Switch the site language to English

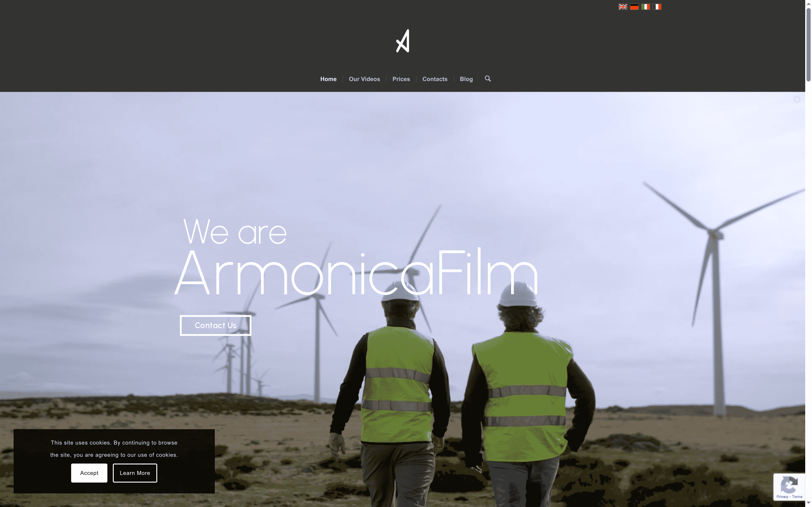pyautogui.click(x=623, y=6)
